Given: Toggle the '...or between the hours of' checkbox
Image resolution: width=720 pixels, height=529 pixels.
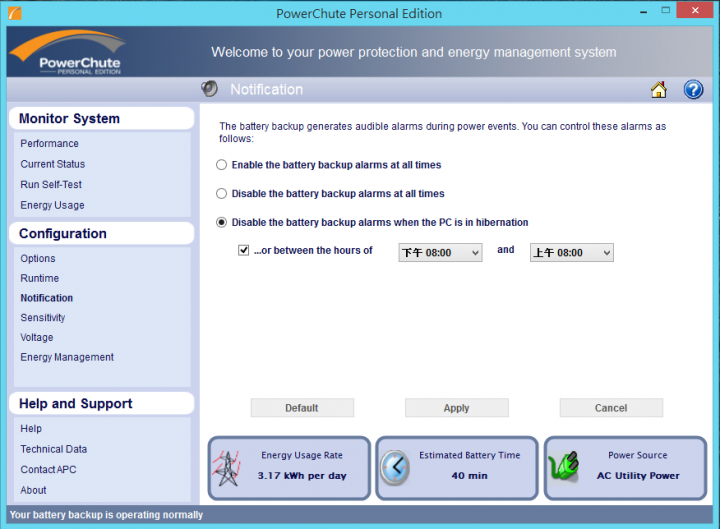Looking at the screenshot, I should (x=243, y=250).
